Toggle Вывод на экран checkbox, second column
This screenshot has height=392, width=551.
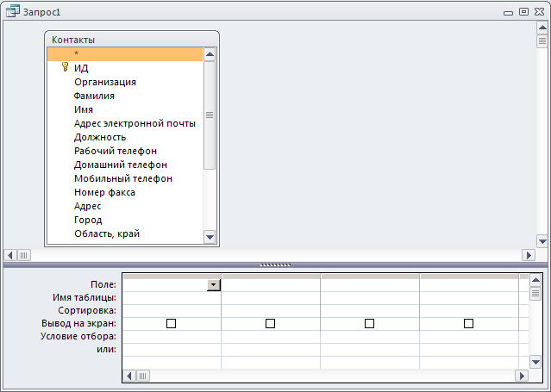270,323
